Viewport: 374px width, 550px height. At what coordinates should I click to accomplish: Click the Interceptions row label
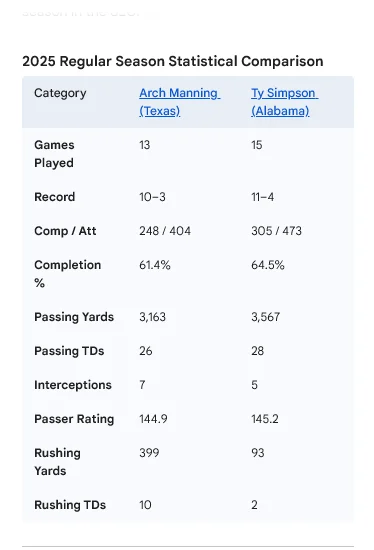tap(73, 385)
